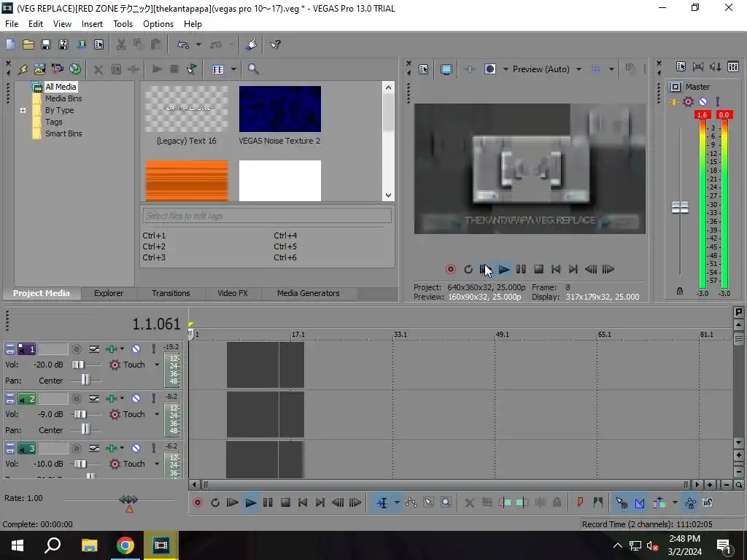Play from start in preview transport

tap(485, 269)
